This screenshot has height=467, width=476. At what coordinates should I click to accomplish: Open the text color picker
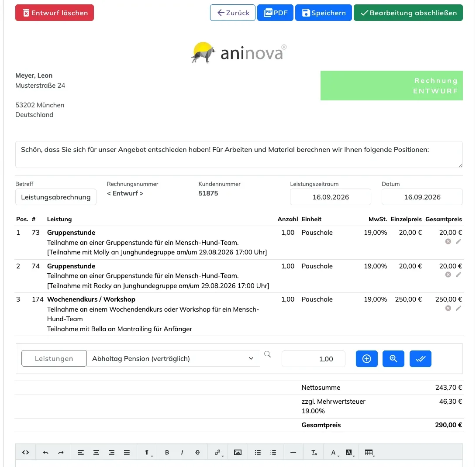click(x=334, y=453)
